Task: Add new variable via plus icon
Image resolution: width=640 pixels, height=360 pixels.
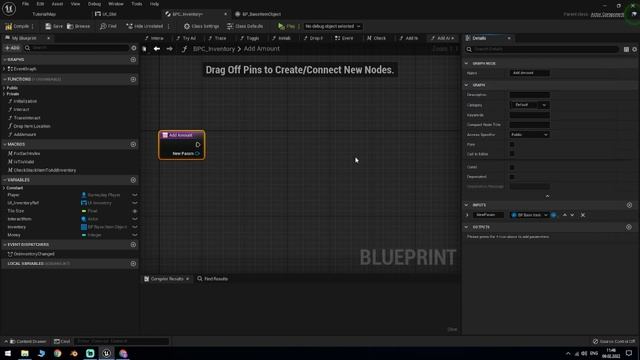Action: click(133, 180)
